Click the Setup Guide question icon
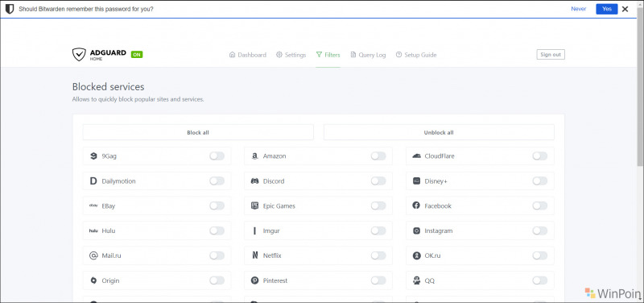The image size is (644, 303). [398, 55]
